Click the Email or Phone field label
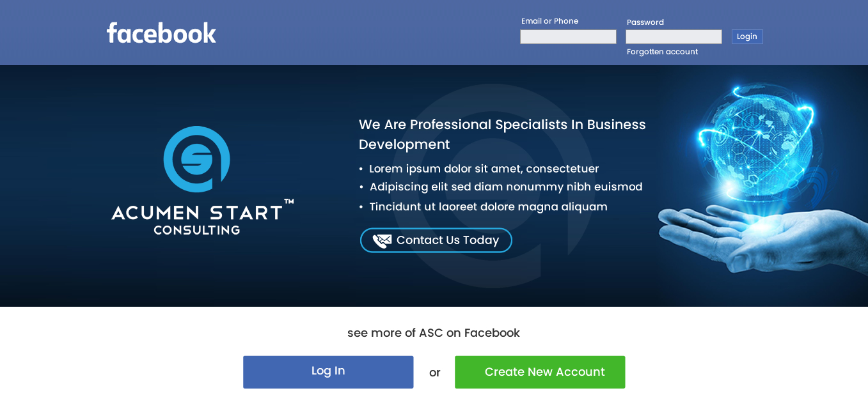 549,21
